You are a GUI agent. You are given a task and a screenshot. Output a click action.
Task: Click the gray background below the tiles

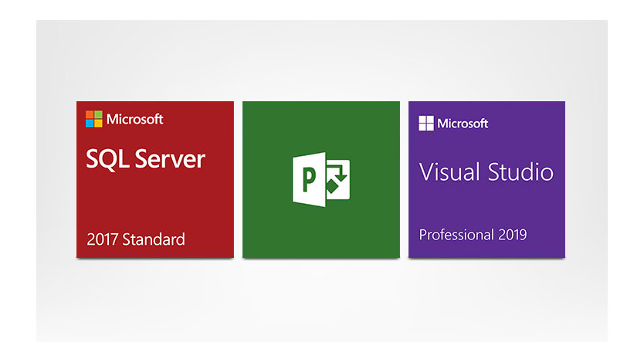pos(321,301)
